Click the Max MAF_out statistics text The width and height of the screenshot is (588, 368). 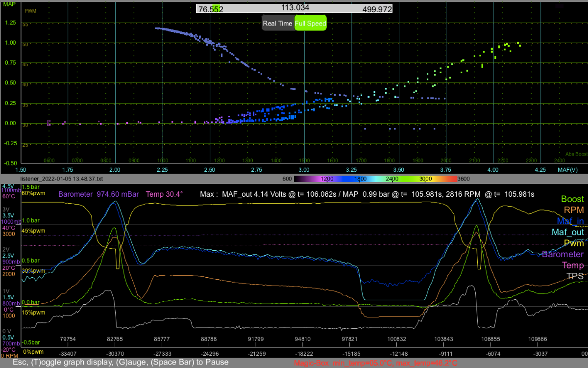pyautogui.click(x=367, y=194)
